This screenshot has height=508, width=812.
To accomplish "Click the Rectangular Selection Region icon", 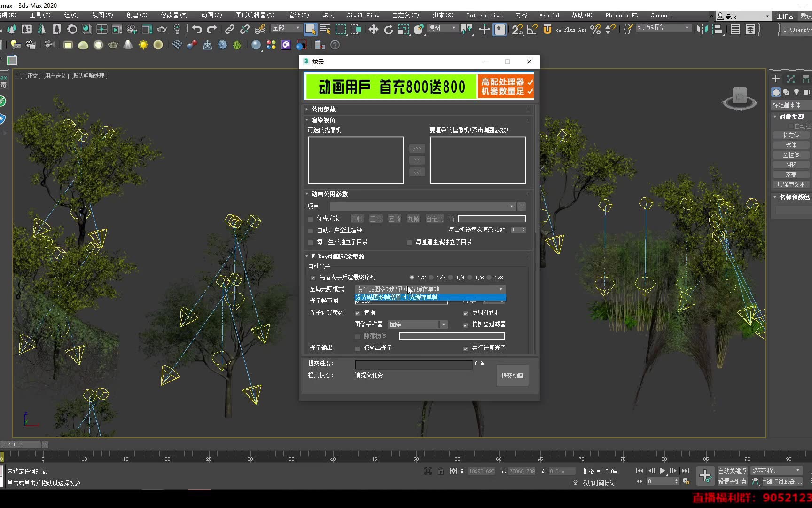I will tap(341, 30).
